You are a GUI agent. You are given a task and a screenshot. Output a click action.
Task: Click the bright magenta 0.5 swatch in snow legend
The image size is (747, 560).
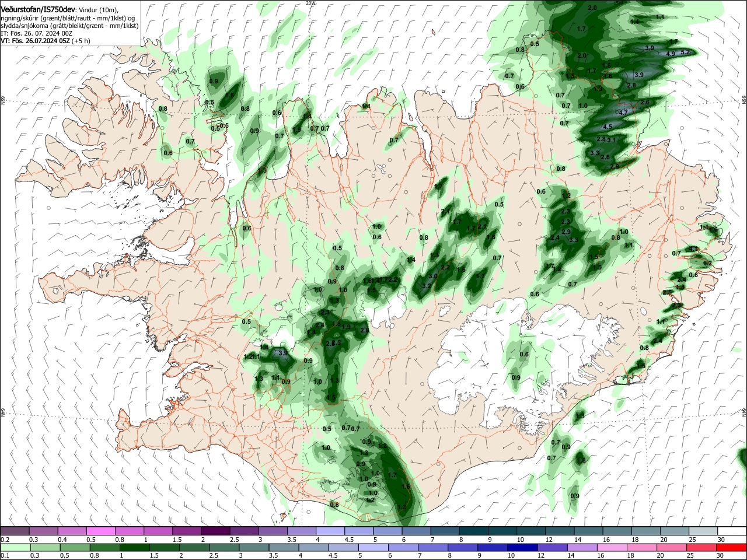pos(100,531)
